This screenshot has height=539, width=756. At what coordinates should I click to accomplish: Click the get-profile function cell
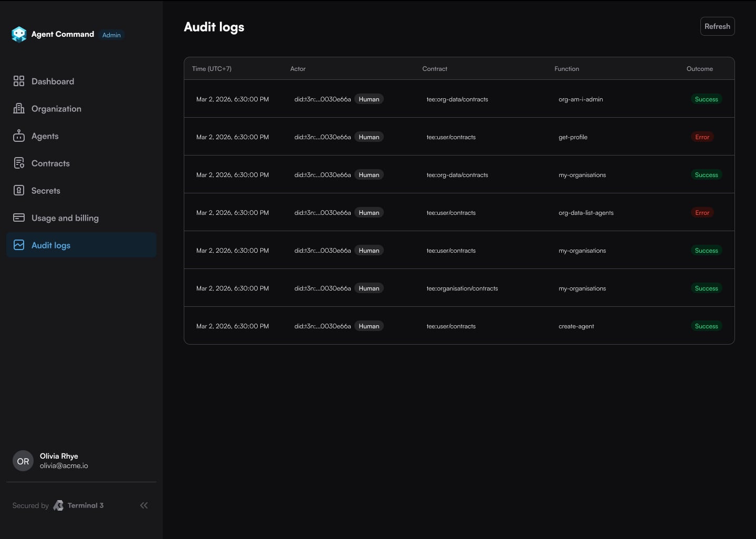(573, 137)
